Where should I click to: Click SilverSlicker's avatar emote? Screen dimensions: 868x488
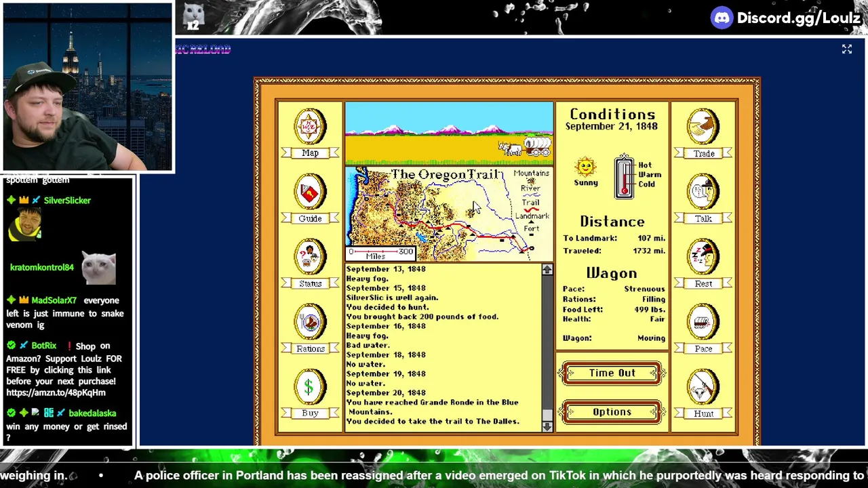click(x=24, y=225)
